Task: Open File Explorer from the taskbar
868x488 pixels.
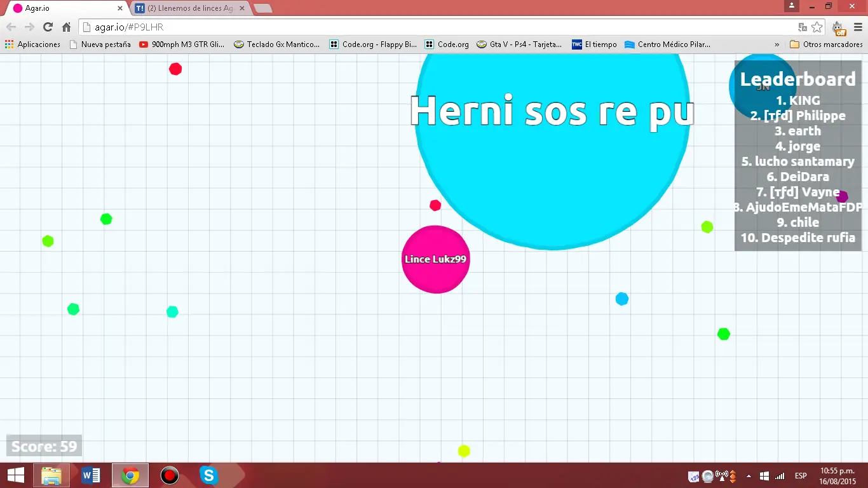Action: tap(51, 475)
